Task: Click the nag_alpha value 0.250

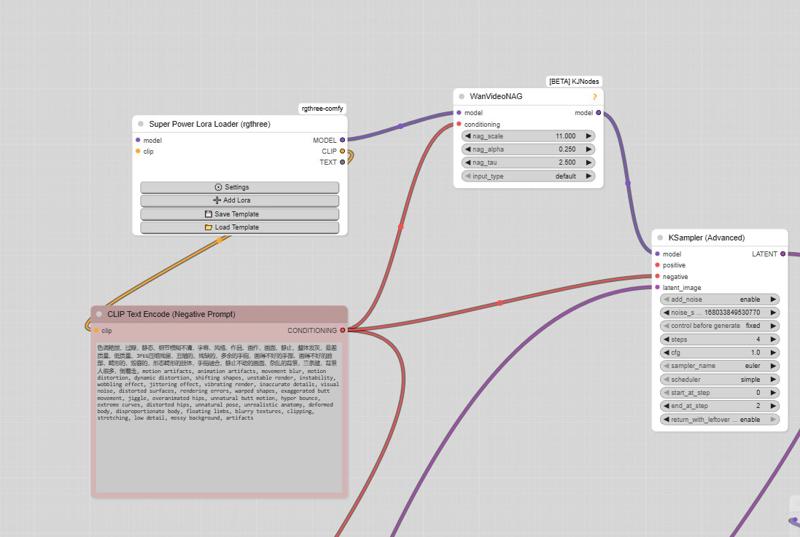Action: [567, 149]
